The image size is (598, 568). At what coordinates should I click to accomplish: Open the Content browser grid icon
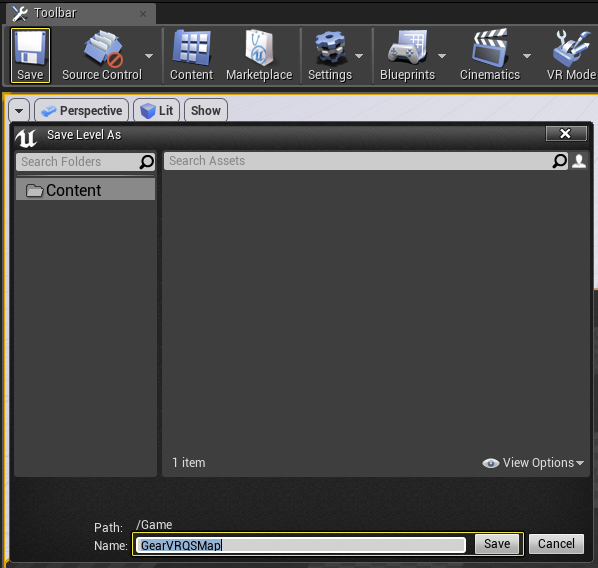click(x=191, y=48)
